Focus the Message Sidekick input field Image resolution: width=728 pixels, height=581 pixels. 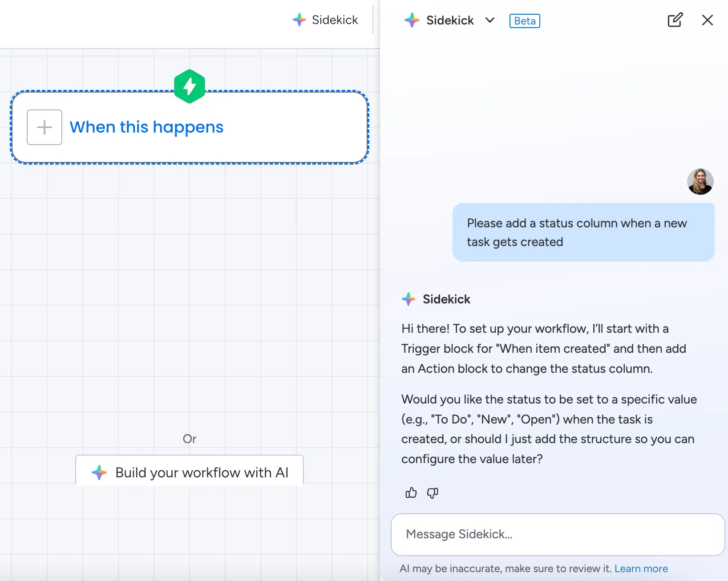pyautogui.click(x=558, y=534)
